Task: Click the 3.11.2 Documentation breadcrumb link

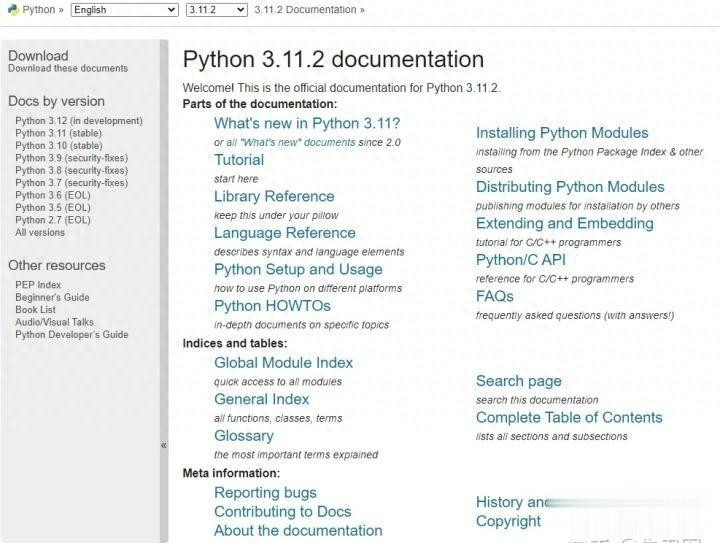Action: 305,10
